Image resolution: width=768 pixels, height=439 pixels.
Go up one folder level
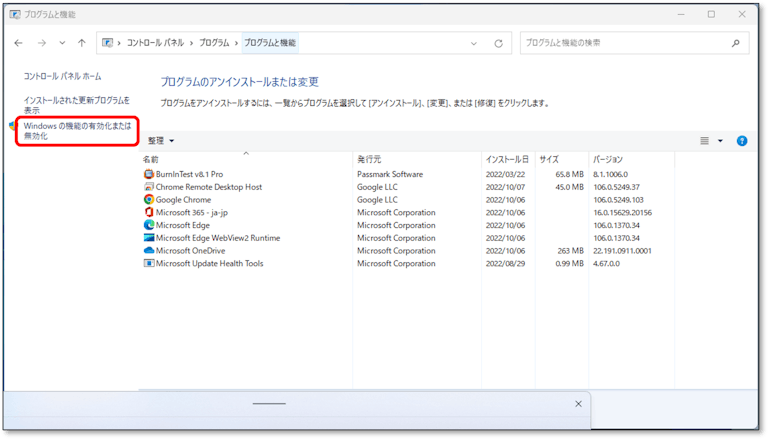(82, 43)
